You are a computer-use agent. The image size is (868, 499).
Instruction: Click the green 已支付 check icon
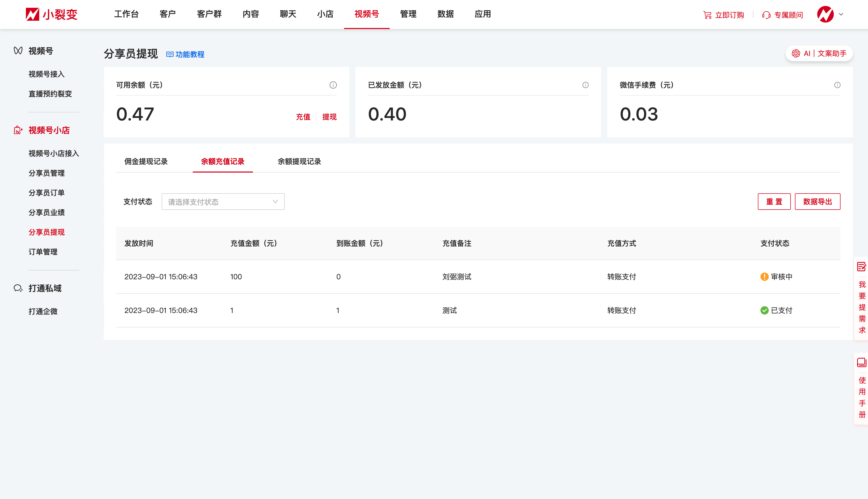(764, 310)
